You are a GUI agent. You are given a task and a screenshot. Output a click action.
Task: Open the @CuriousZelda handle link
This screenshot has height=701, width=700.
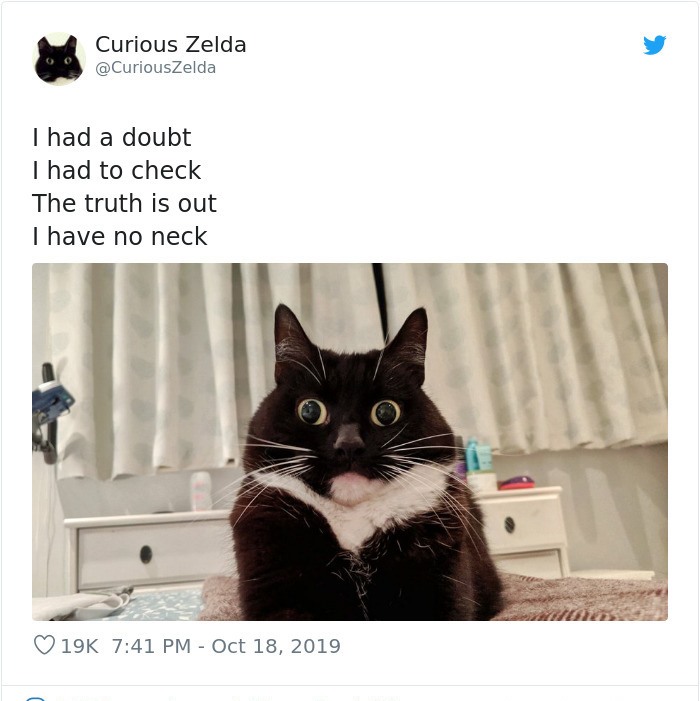pos(156,68)
